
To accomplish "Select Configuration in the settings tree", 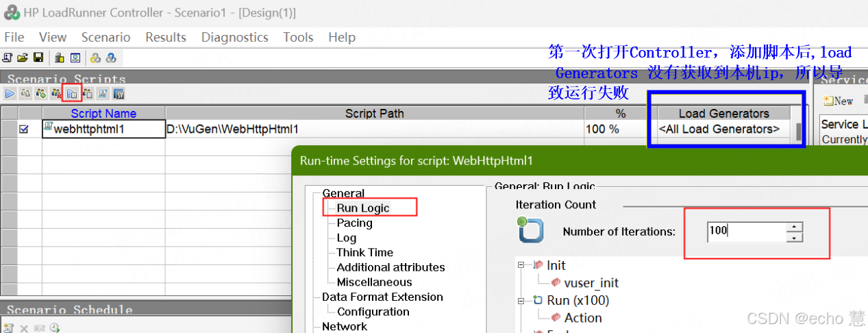I will (373, 311).
